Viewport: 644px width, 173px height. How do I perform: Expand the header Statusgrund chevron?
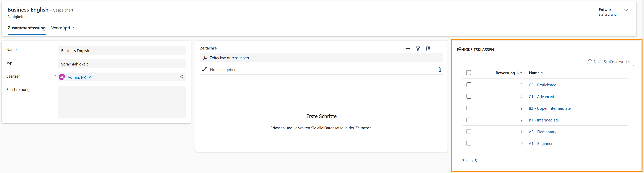(626, 10)
